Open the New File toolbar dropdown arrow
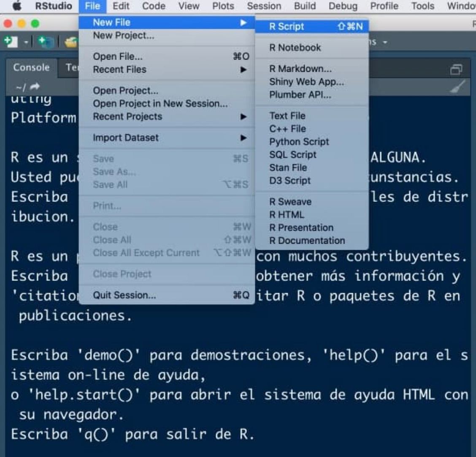Screen dimensions: 476x457 coord(26,42)
